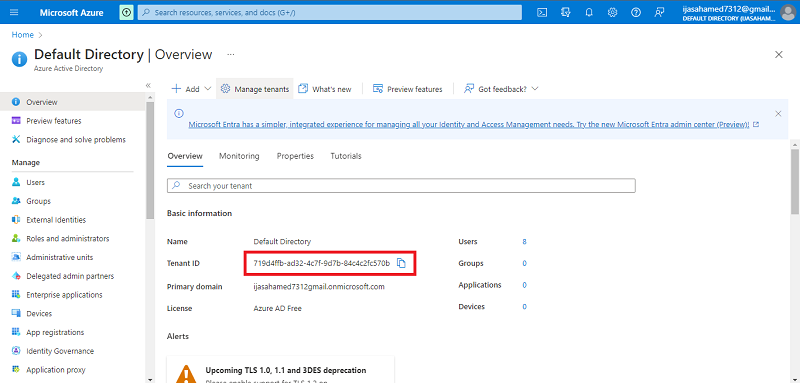Click the Users icon in sidebar
Viewport: 800px width, 383px height.
[x=16, y=182]
